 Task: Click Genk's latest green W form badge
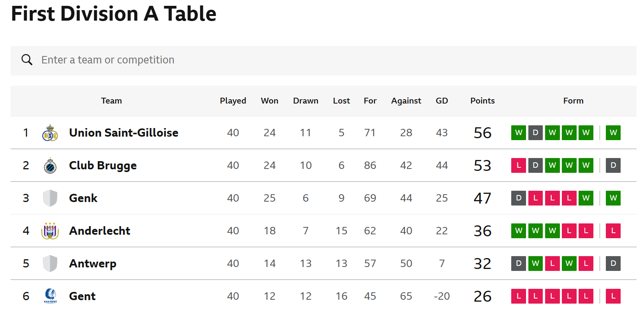click(613, 198)
